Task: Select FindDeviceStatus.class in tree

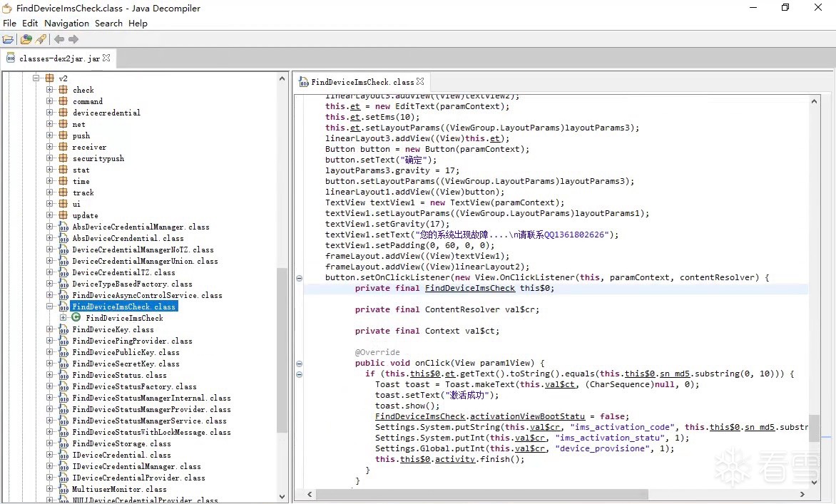Action: 119,375
